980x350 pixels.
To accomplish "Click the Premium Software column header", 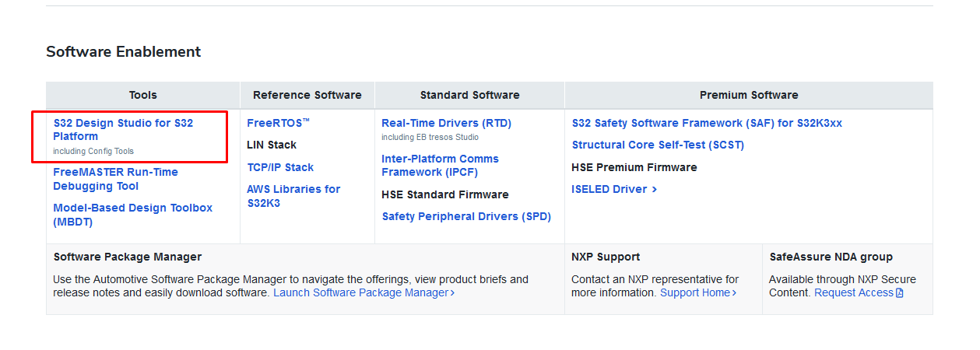I will click(x=749, y=95).
